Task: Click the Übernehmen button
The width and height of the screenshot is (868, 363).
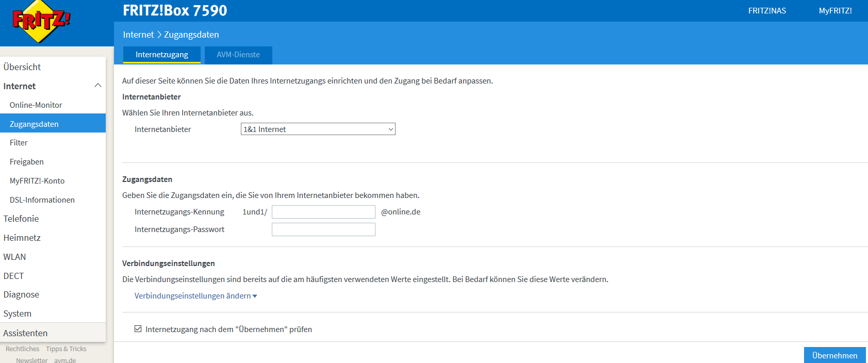Action: pyautogui.click(x=834, y=355)
